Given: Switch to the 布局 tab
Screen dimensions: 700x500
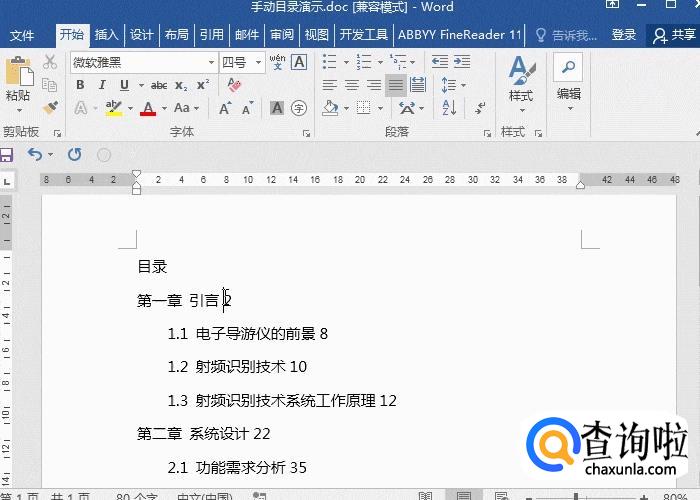Looking at the screenshot, I should click(x=177, y=34).
